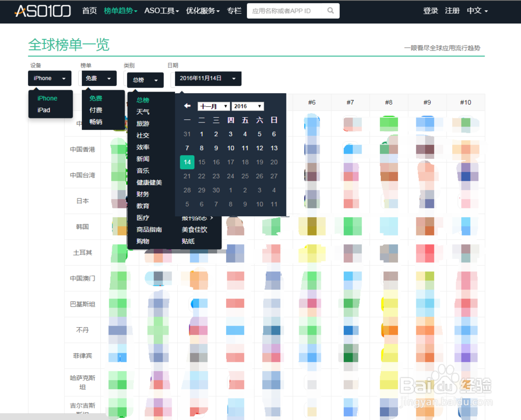Image resolution: width=521 pixels, height=420 pixels.
Task: Click the 中国台湾 row label
Action: tap(82, 175)
